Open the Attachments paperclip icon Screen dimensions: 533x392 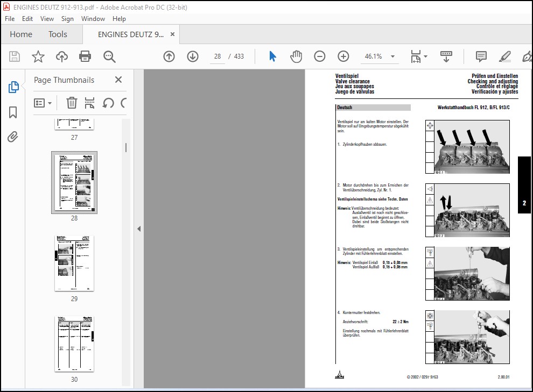point(13,137)
